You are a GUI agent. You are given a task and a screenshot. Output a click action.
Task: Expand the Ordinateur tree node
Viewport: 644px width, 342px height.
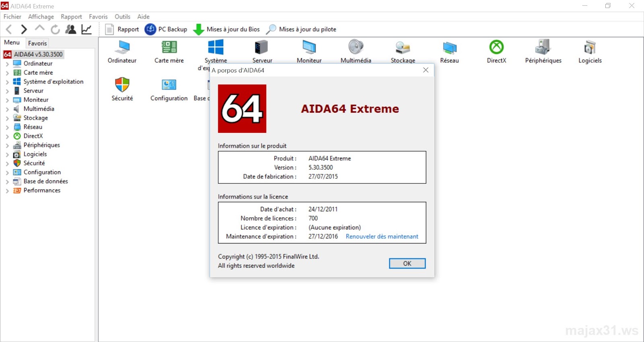pos(7,64)
